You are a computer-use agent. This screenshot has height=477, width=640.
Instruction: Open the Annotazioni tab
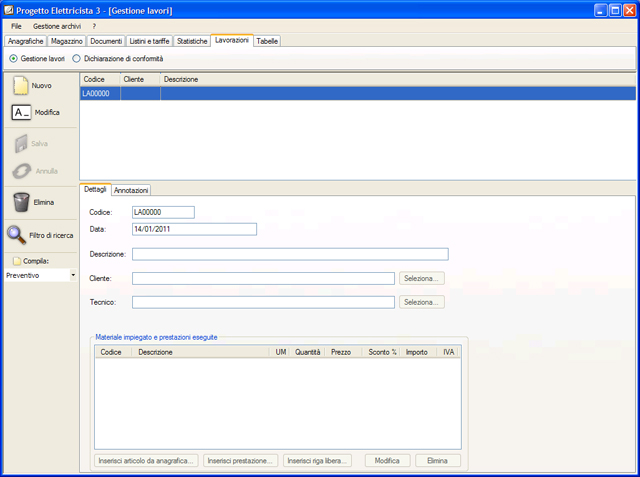click(131, 190)
